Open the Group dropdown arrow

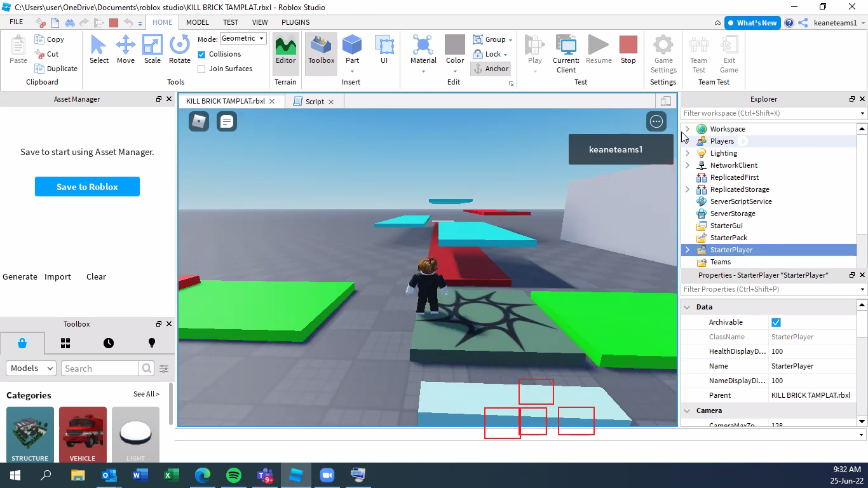(510, 40)
